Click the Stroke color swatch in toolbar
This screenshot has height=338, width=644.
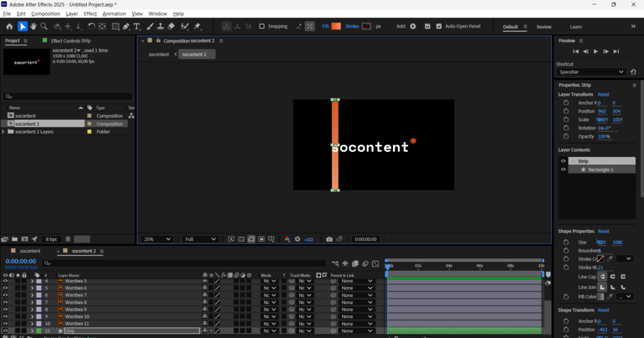point(367,26)
